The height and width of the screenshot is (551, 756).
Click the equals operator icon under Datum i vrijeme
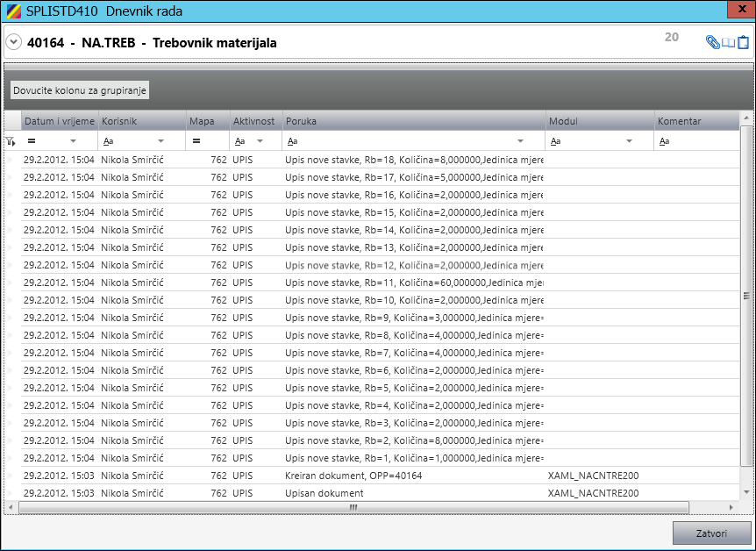point(32,141)
